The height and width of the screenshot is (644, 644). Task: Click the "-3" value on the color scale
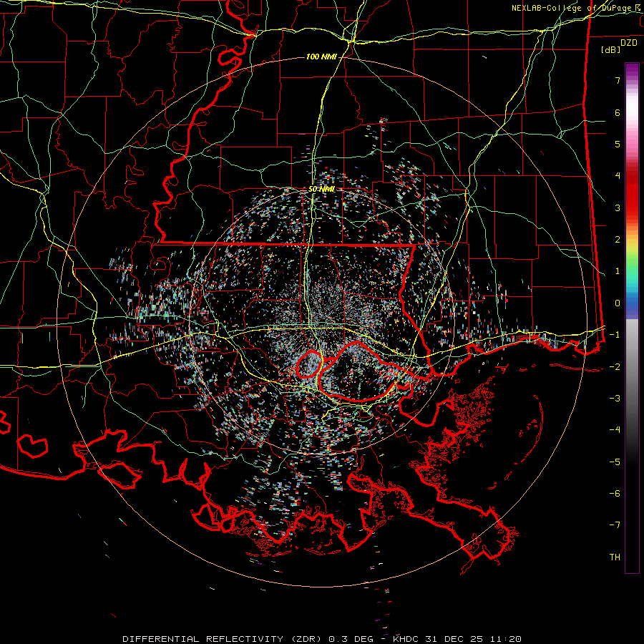(615, 399)
